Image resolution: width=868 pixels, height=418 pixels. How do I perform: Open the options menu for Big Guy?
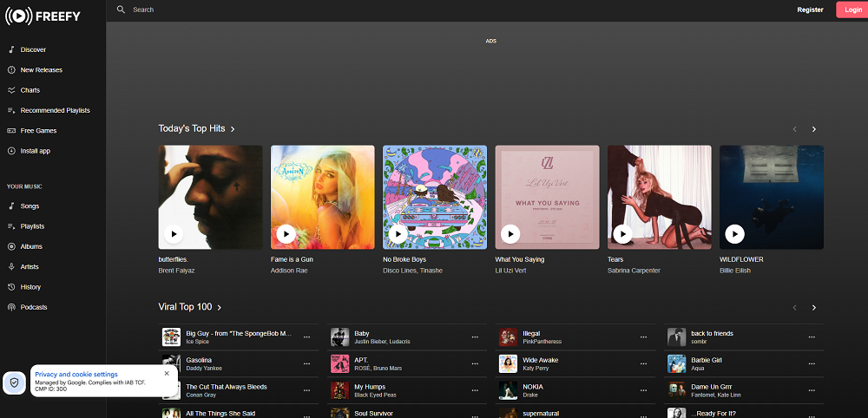[306, 337]
